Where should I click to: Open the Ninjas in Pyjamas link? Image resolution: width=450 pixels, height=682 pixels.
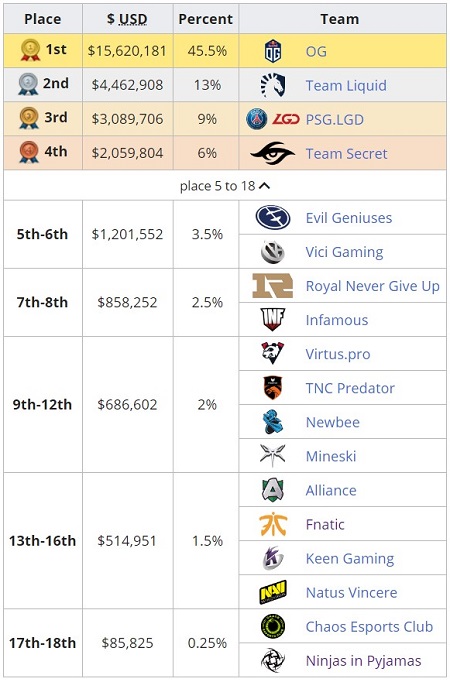click(363, 661)
